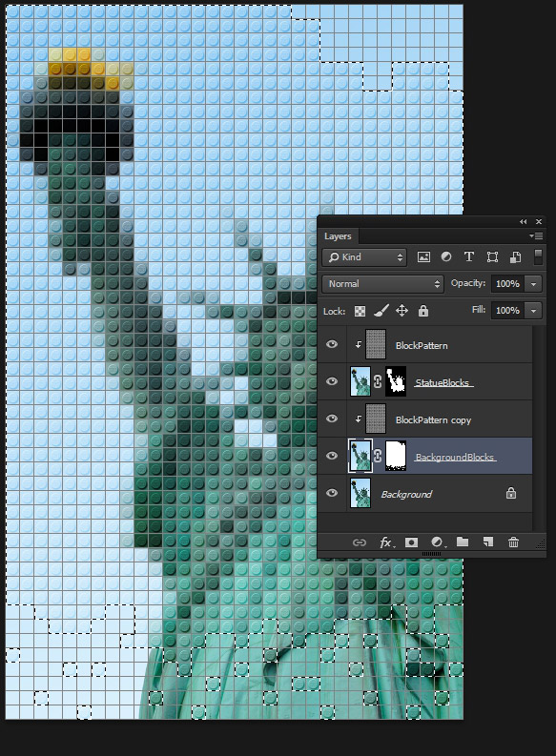Image resolution: width=556 pixels, height=756 pixels.
Task: Select the Background layer thumbnail
Action: point(360,493)
